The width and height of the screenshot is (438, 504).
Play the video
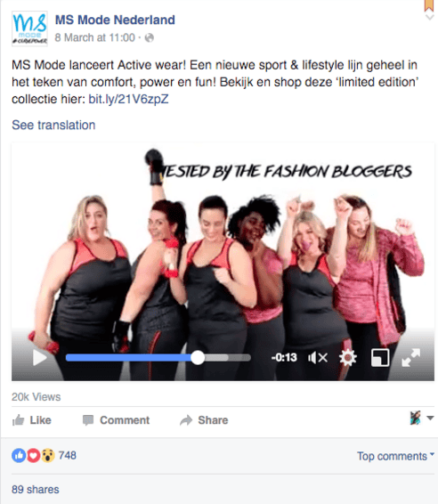click(40, 357)
